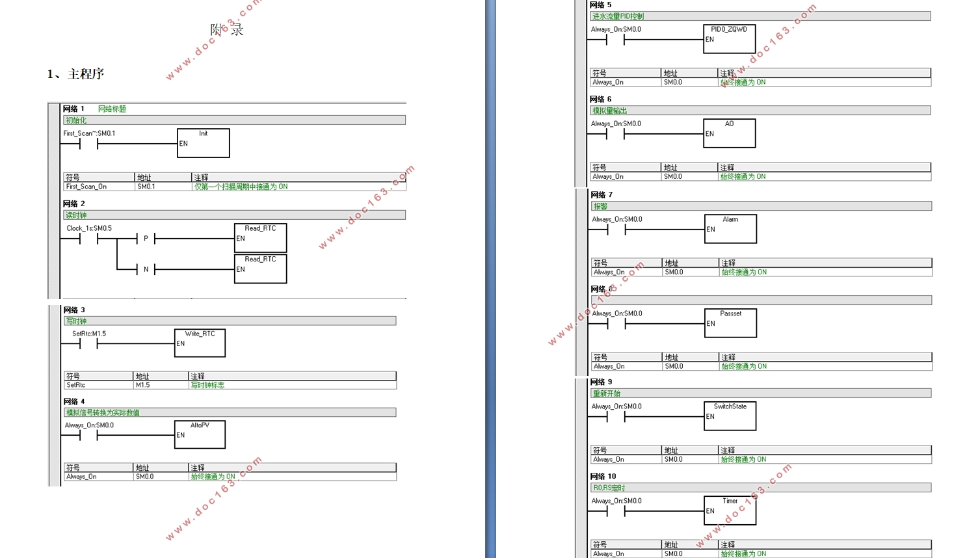Select the Timer block
Screen dimensions: 980x558
[x=730, y=511]
